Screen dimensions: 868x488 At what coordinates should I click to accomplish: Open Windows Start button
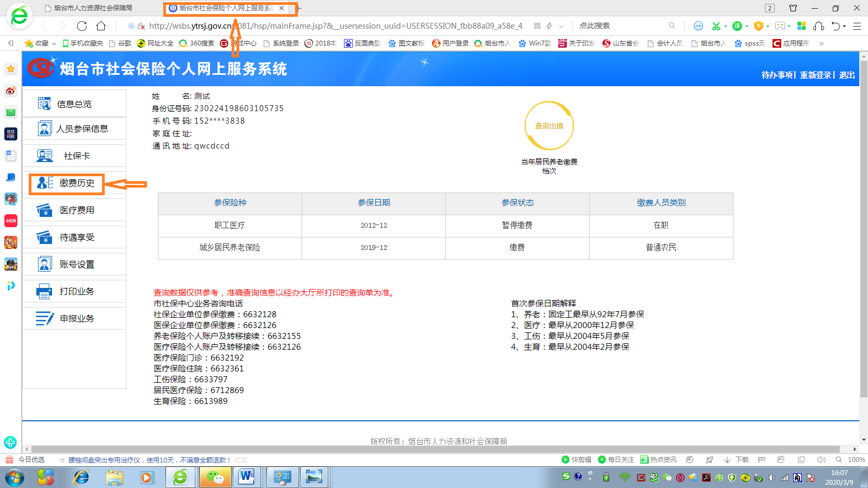15,478
